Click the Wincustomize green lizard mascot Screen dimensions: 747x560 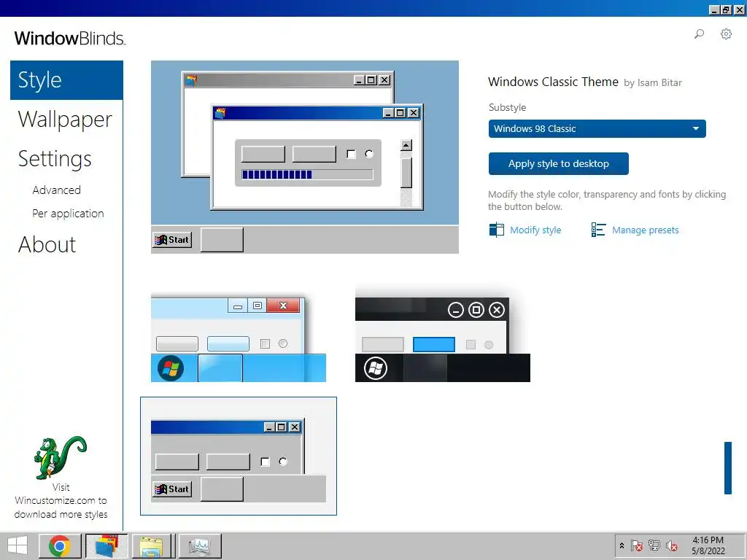61,457
